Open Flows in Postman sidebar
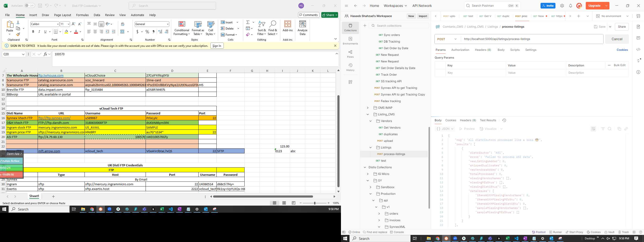The image size is (644, 242). point(350,54)
